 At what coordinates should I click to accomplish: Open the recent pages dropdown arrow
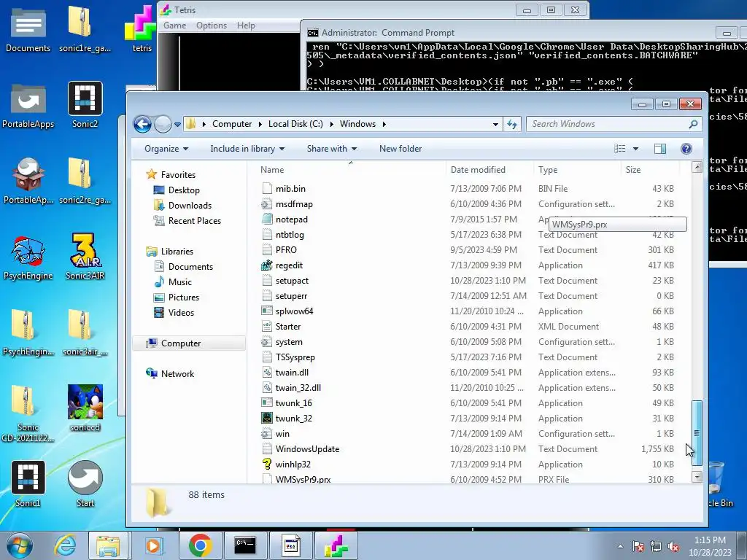tap(177, 124)
